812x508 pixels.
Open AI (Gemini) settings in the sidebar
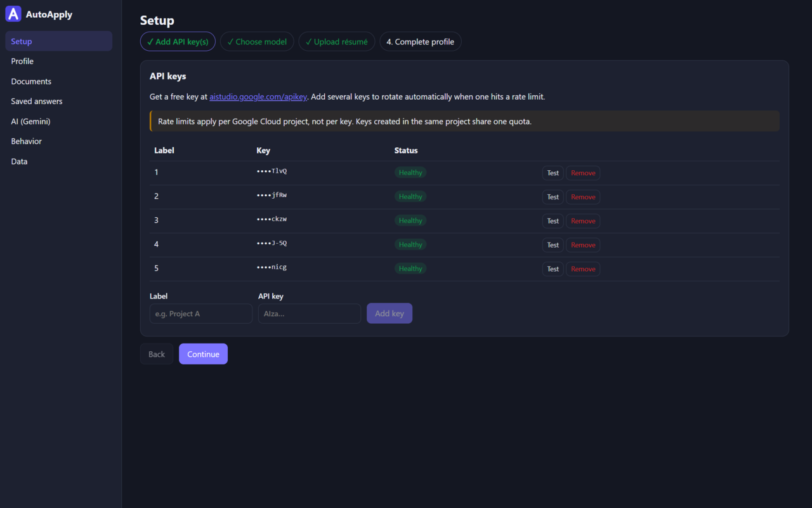[x=59, y=121]
